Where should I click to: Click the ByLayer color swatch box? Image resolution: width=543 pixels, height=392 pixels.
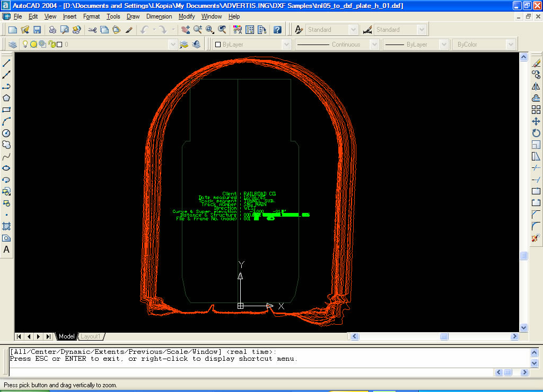[218, 44]
